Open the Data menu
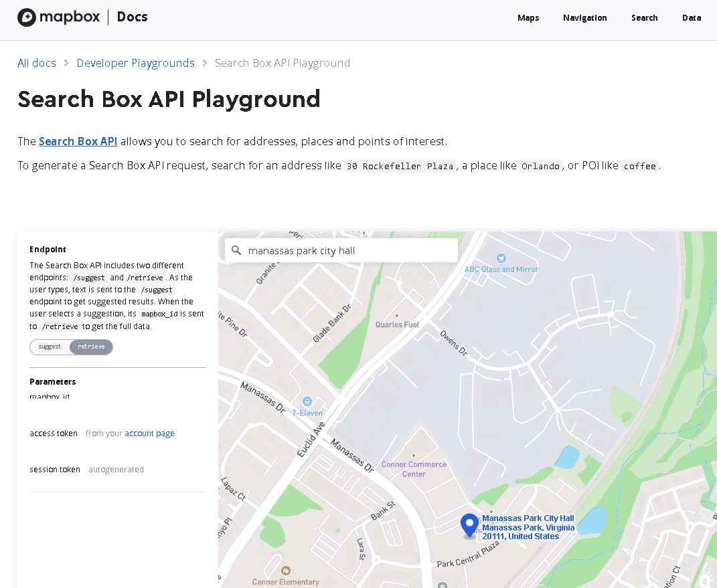The height and width of the screenshot is (588, 717). pyautogui.click(x=692, y=18)
